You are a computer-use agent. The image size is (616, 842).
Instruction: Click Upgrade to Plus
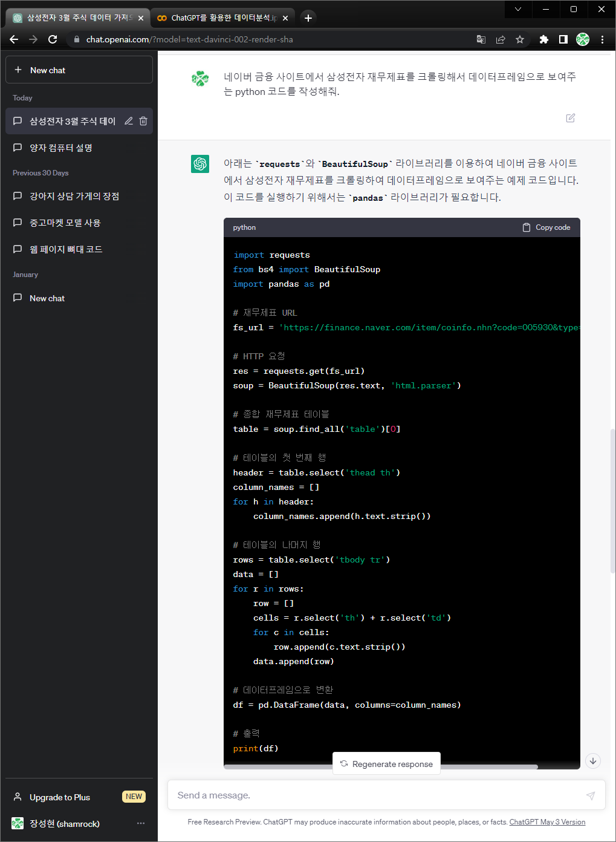(79, 797)
